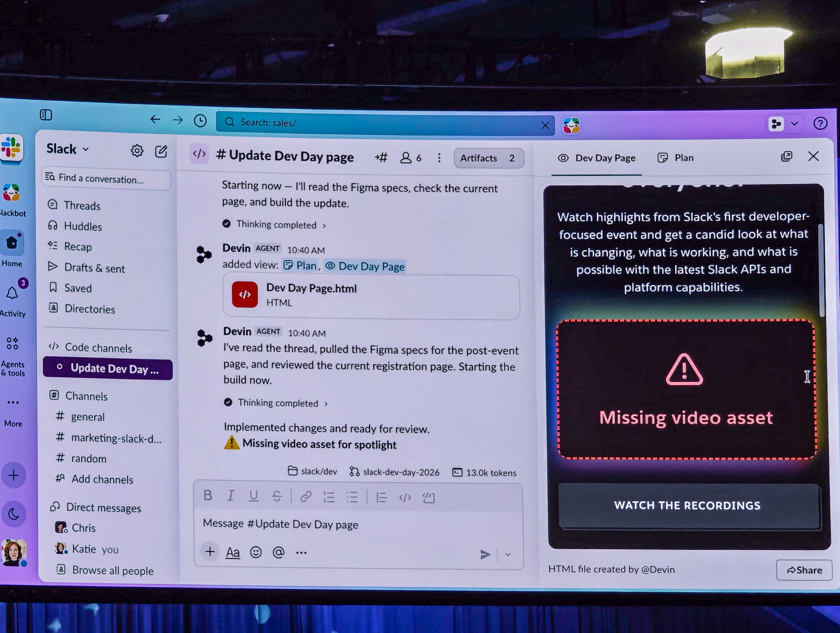Open artifact in new window
Viewport: 840px width, 633px height.
[x=786, y=157]
